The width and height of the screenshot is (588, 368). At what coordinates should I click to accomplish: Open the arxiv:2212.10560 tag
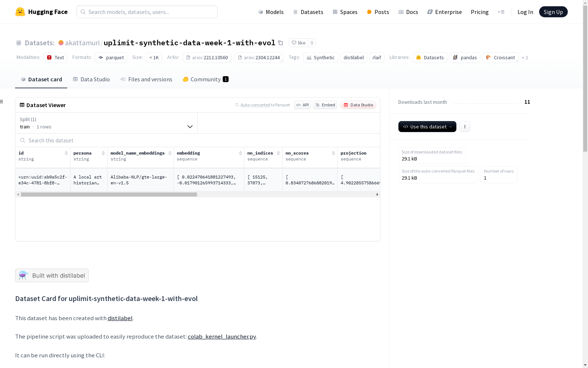207,57
